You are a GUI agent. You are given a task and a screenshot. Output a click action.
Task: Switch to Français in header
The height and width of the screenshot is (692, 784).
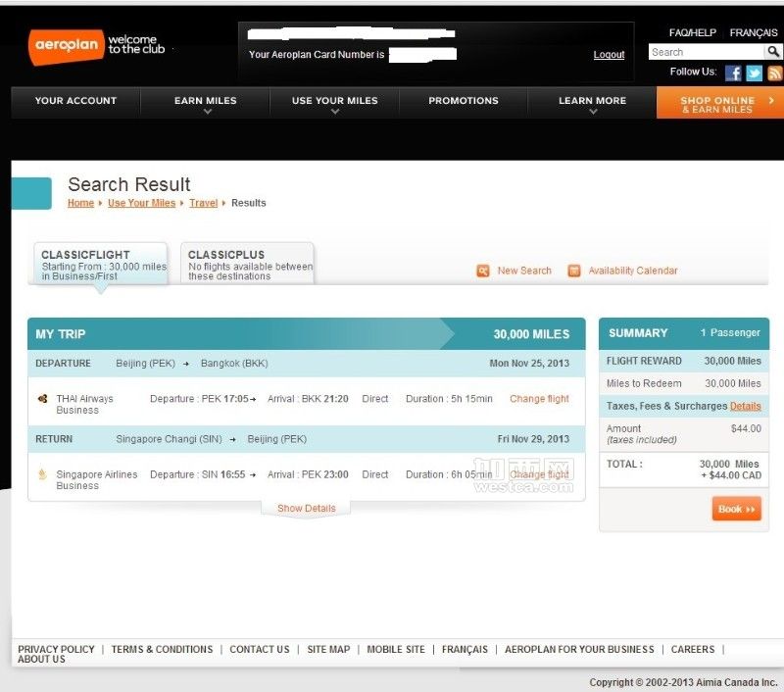[754, 33]
